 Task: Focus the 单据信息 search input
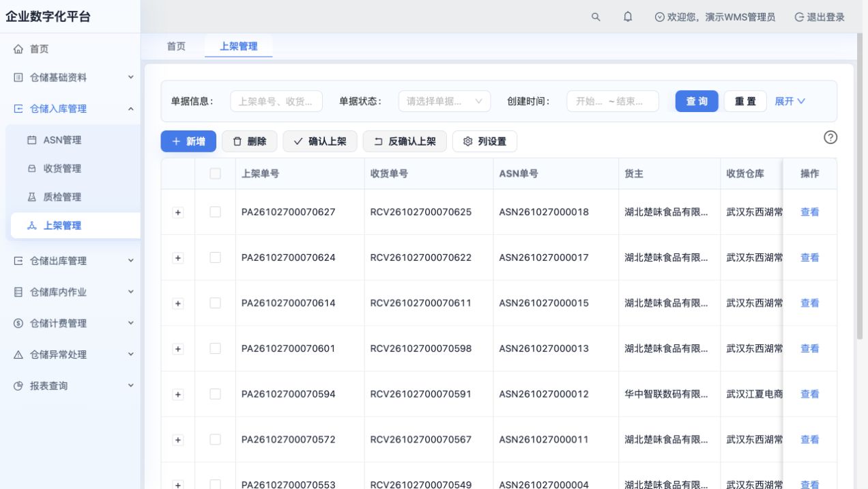(x=276, y=101)
